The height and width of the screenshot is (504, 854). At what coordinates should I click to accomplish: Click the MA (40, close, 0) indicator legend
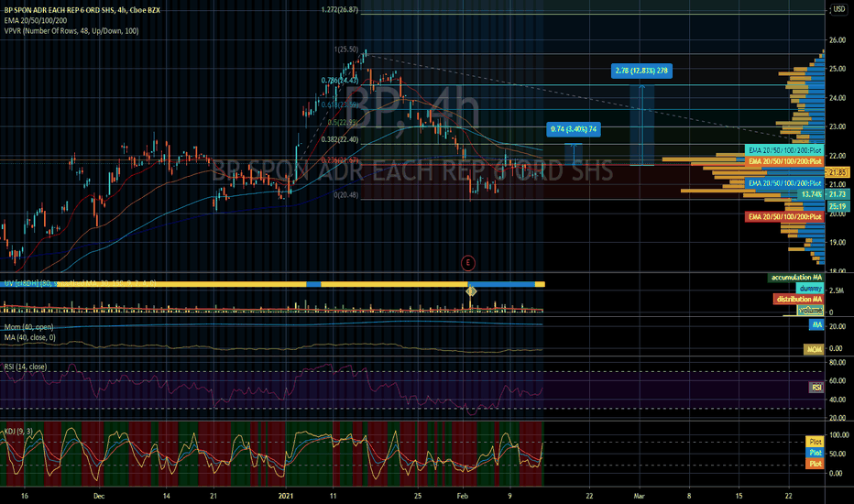pyautogui.click(x=30, y=337)
